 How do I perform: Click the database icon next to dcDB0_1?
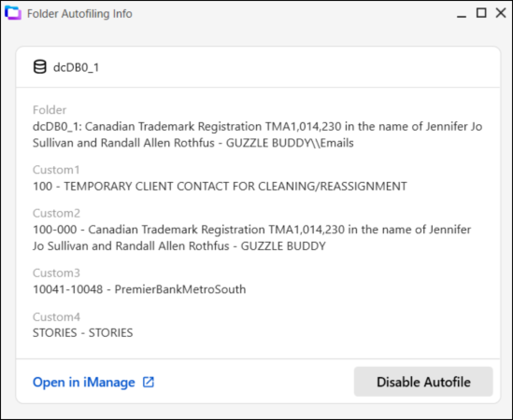40,67
